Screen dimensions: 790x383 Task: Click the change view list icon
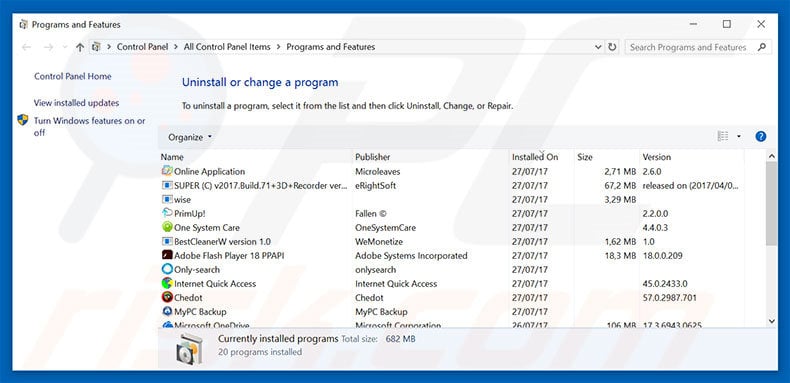tap(723, 137)
